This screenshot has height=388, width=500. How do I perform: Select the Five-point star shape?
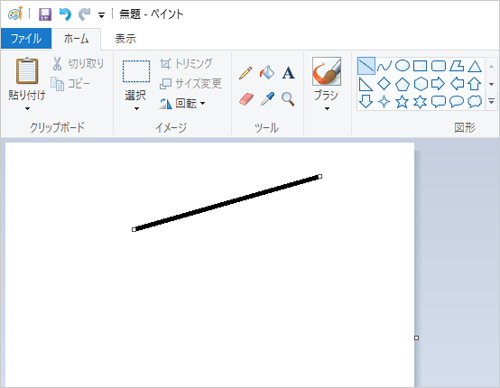(402, 102)
